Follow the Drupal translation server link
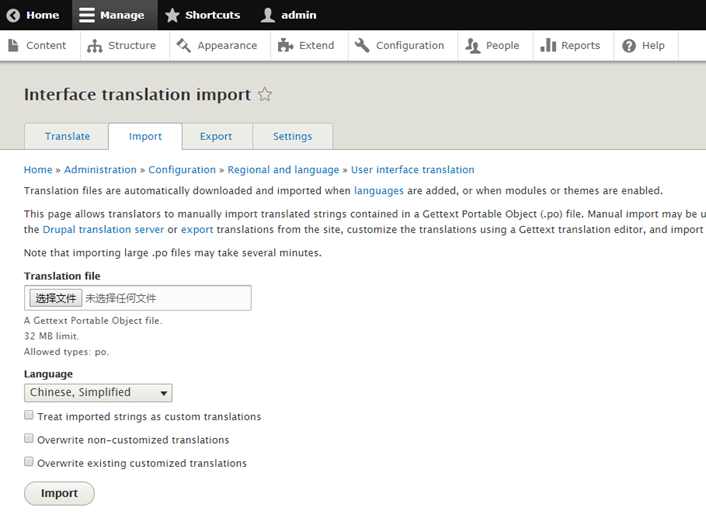706x518 pixels. point(103,230)
